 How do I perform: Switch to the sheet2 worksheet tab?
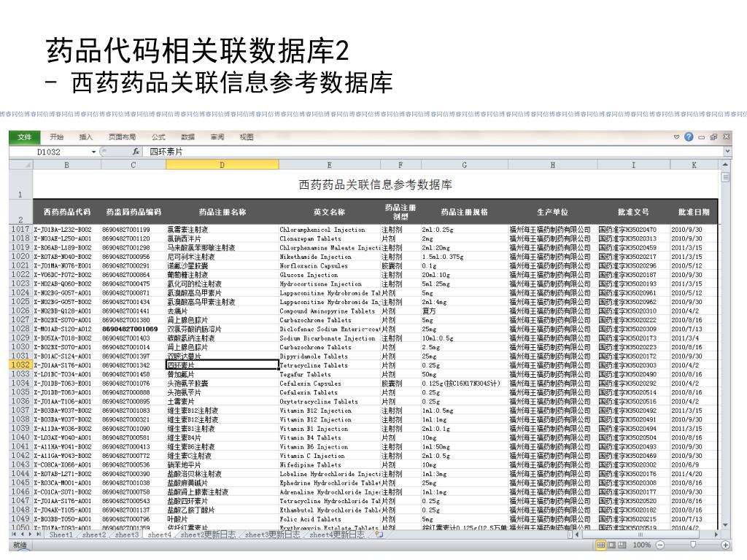click(x=94, y=534)
